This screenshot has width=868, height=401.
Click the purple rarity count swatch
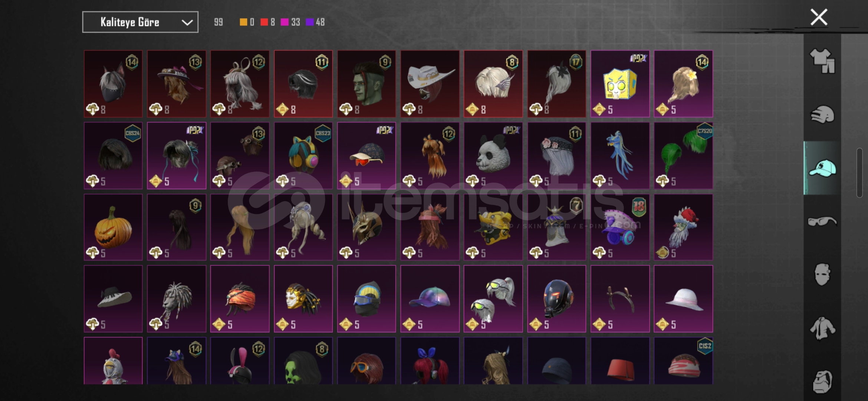pos(309,22)
